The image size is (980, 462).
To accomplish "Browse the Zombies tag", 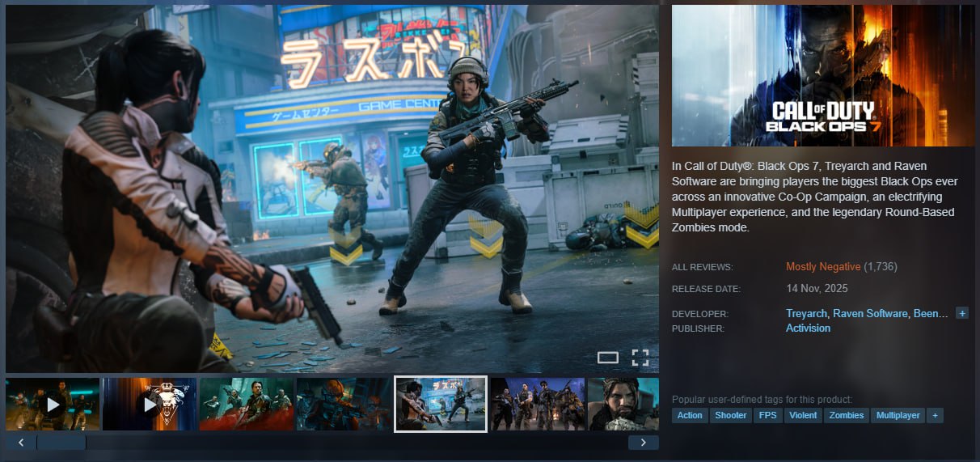I will [x=847, y=415].
